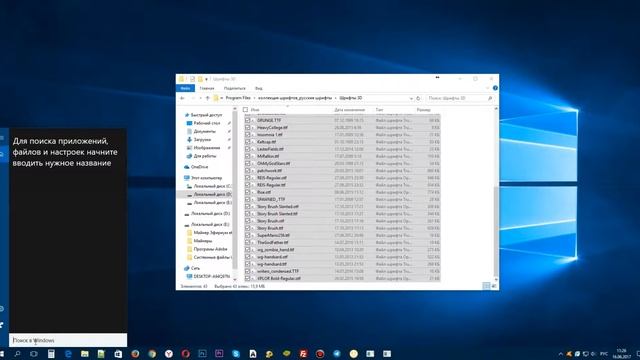
Task: Select Рабочий стол in navigation pane
Action: (x=207, y=123)
